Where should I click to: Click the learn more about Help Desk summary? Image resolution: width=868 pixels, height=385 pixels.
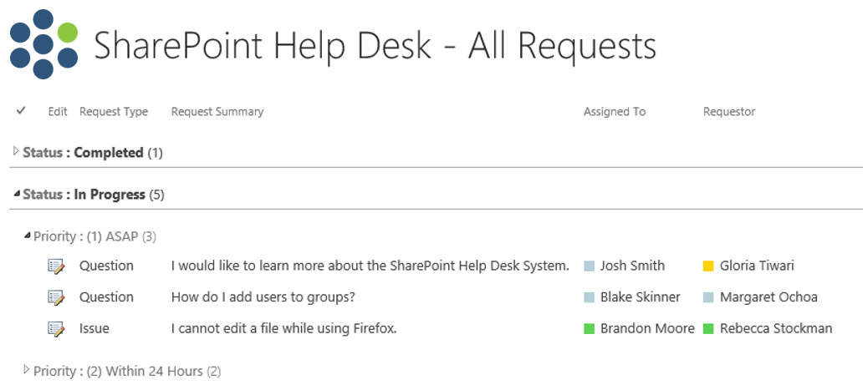tap(370, 266)
